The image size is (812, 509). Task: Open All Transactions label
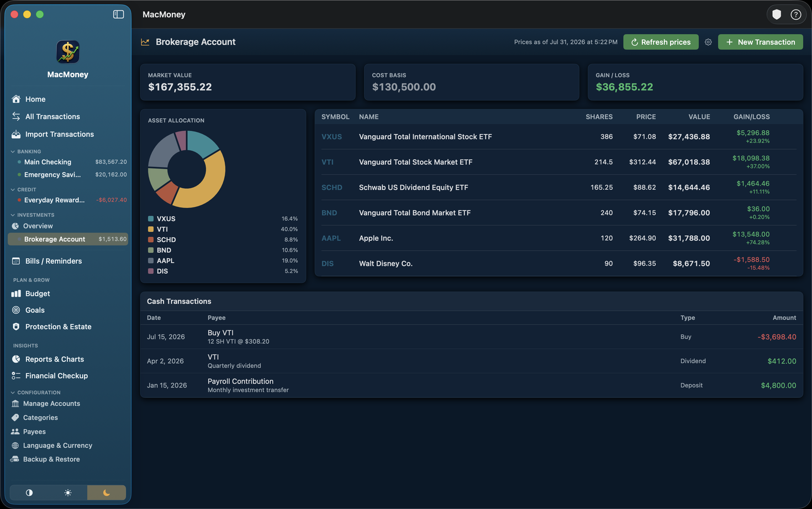click(52, 116)
